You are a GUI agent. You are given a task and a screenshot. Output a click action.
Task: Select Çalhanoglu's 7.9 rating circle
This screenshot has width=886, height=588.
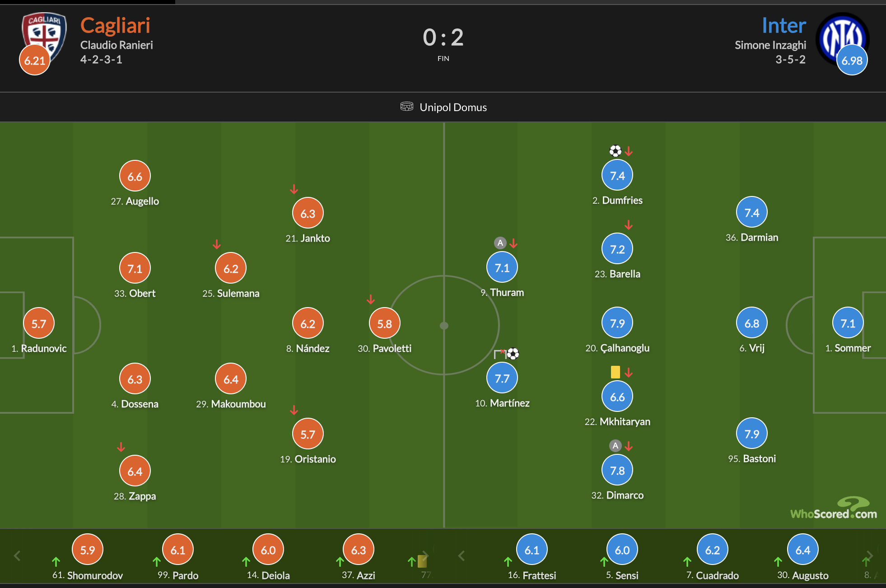(x=617, y=323)
